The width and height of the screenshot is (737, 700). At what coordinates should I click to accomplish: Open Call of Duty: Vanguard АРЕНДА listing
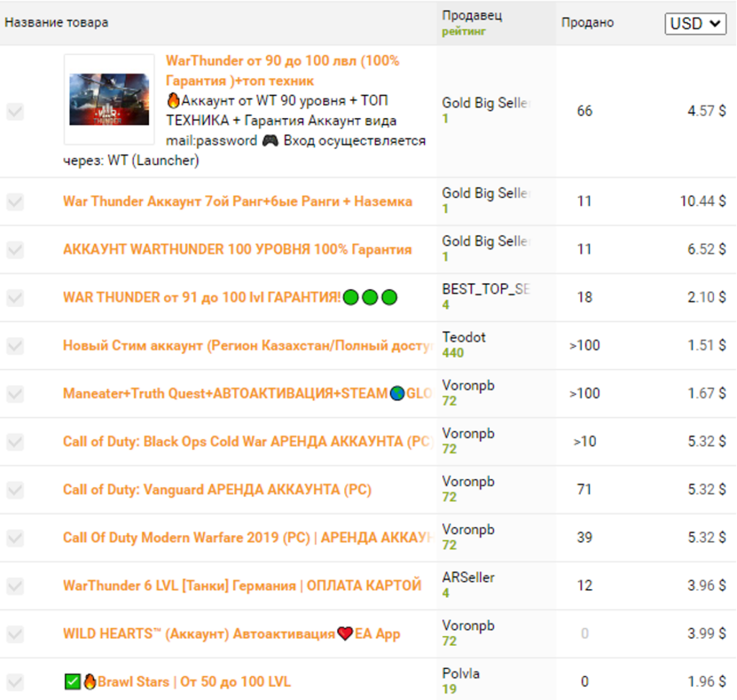click(x=217, y=489)
